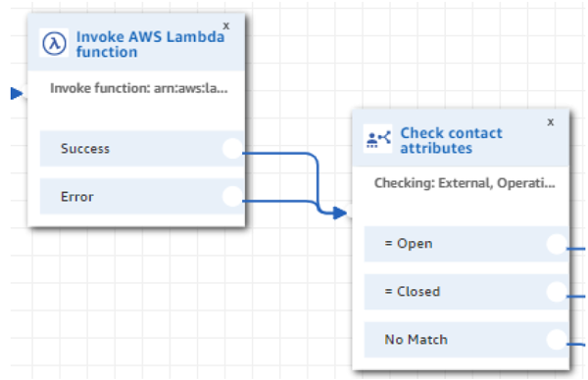Close the Invoke AWS Lambda function block
588x380 pixels.
(x=226, y=25)
